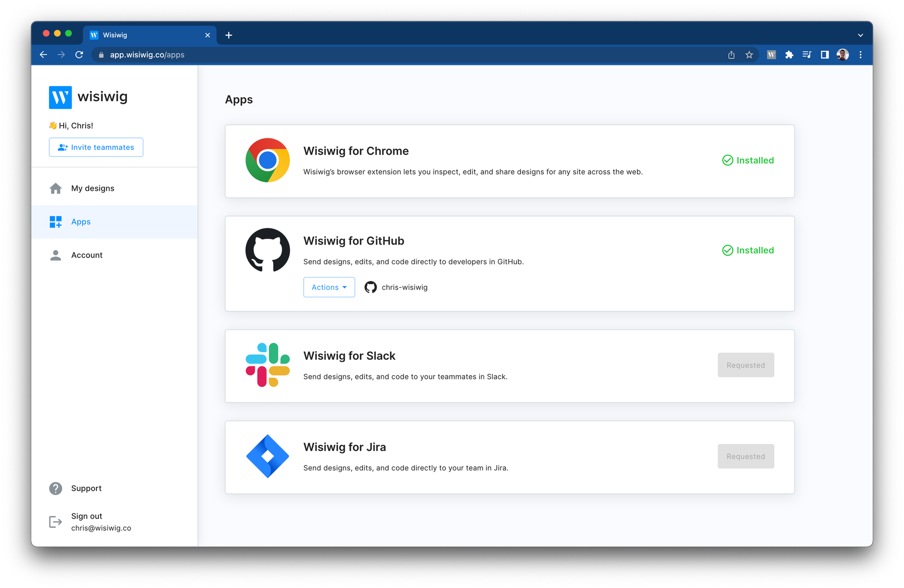904x588 pixels.
Task: Open the Chrome extensions puzzle icon
Action: [789, 55]
